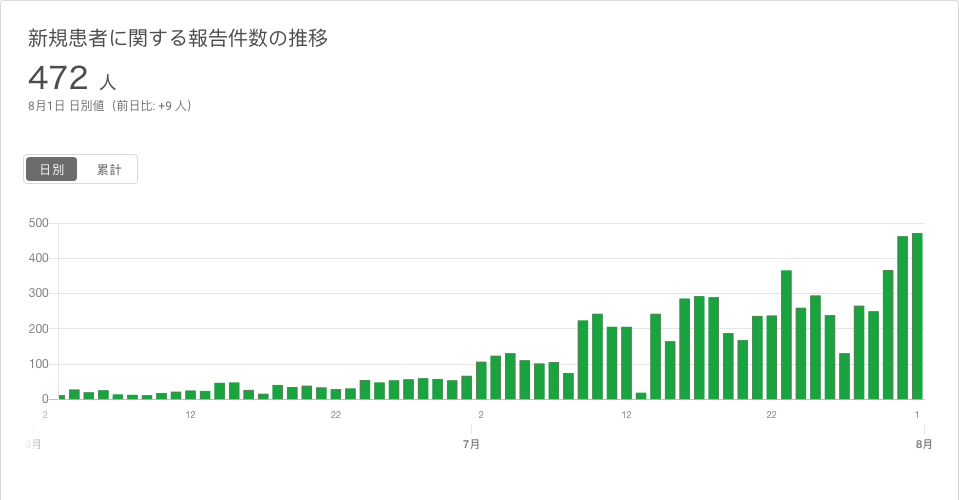959x500 pixels.
Task: Click the very short bar after July 12
Action: click(641, 396)
